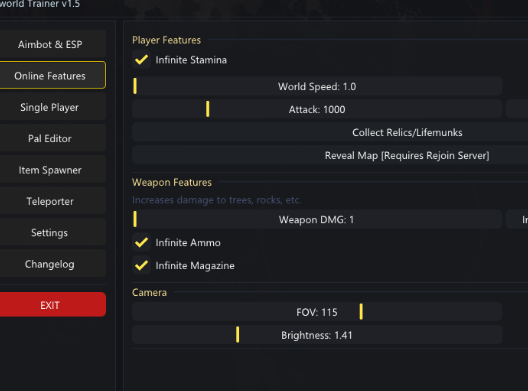Open the Teleporter section

pyautogui.click(x=51, y=201)
